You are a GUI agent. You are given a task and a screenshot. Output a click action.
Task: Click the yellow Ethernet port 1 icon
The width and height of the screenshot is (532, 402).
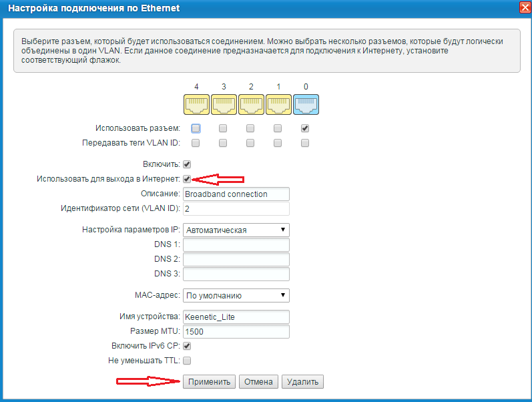coord(278,105)
